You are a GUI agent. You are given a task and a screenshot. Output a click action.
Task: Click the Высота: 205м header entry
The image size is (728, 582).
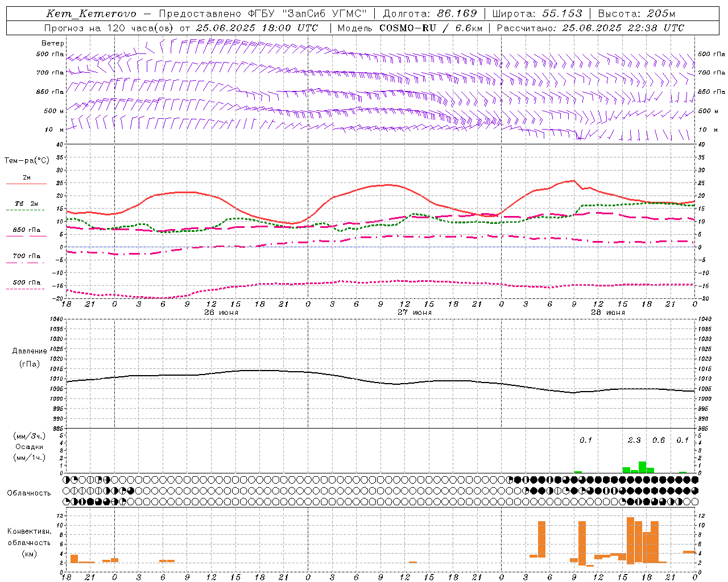coord(637,14)
